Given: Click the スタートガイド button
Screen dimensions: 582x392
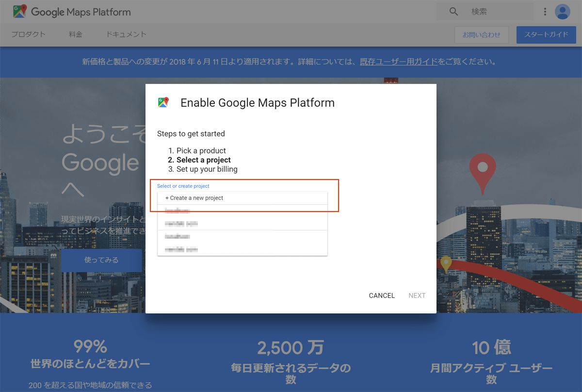Looking at the screenshot, I should point(546,35).
